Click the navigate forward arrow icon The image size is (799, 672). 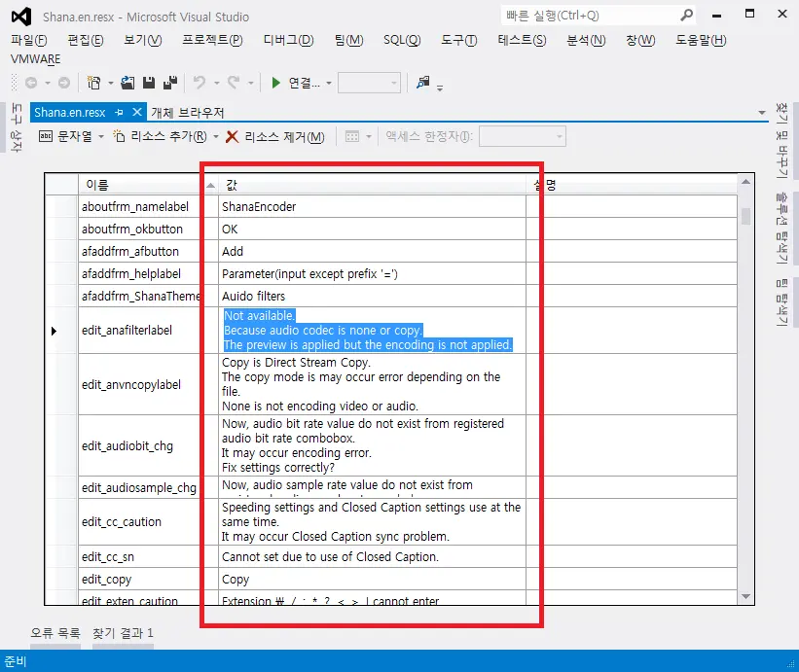pyautogui.click(x=63, y=83)
